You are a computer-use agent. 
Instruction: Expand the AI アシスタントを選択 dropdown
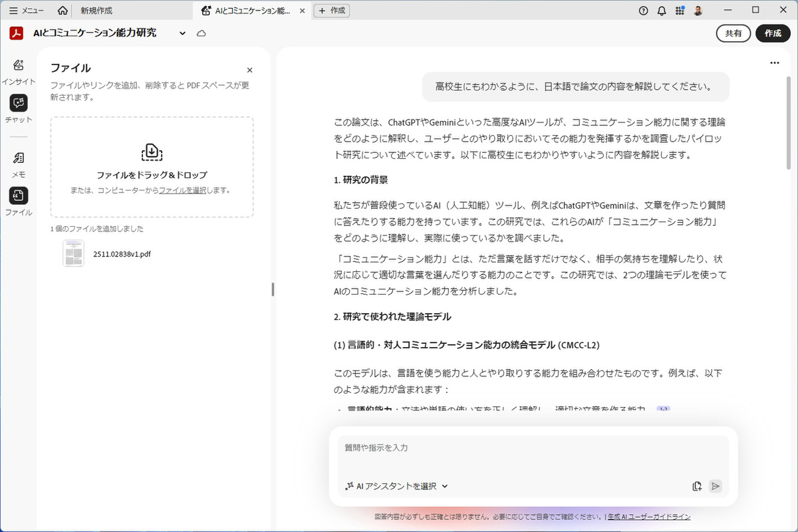[x=397, y=486]
